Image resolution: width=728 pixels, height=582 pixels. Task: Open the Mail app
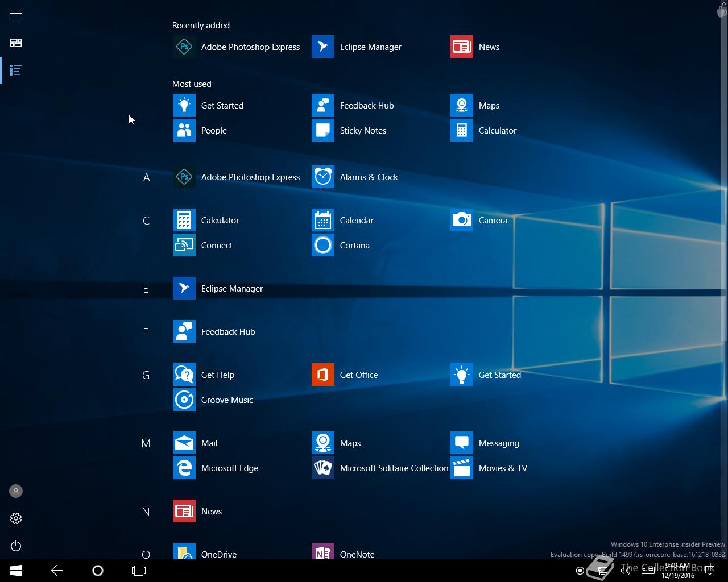click(x=196, y=443)
